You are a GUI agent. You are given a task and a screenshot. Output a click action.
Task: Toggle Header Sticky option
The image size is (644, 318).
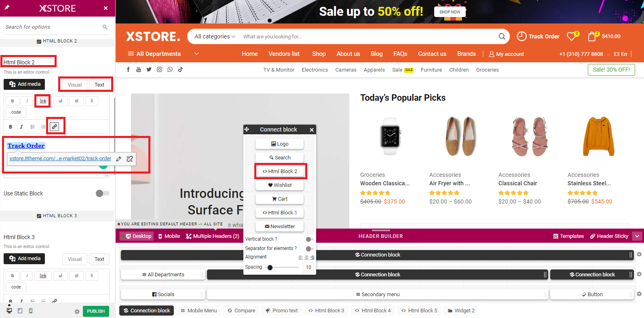click(x=609, y=236)
